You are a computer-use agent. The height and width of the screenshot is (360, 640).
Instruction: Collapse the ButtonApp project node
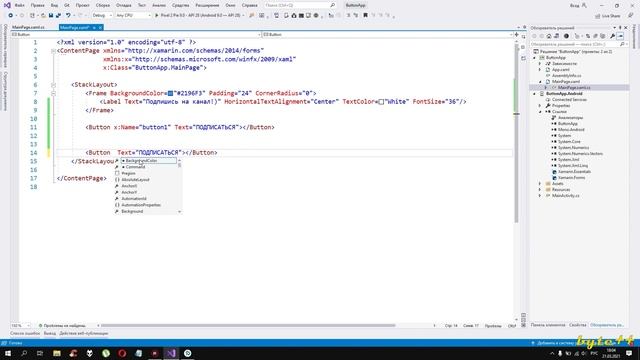click(534, 58)
